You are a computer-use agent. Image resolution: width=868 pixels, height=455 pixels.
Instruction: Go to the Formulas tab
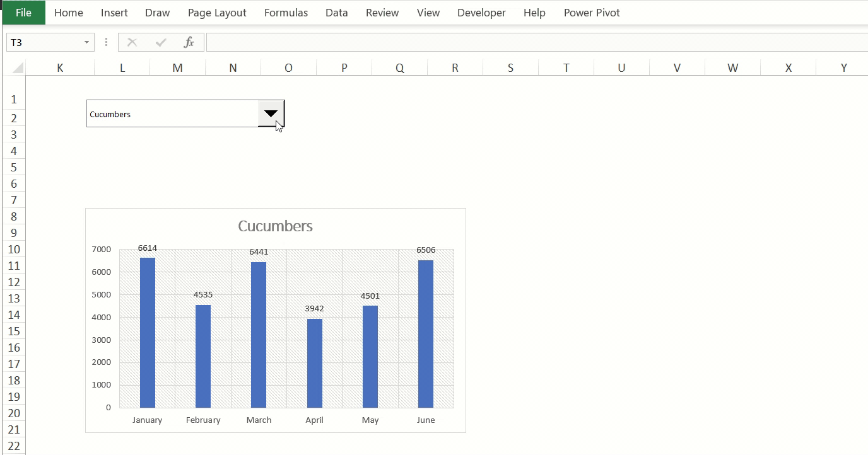point(286,13)
